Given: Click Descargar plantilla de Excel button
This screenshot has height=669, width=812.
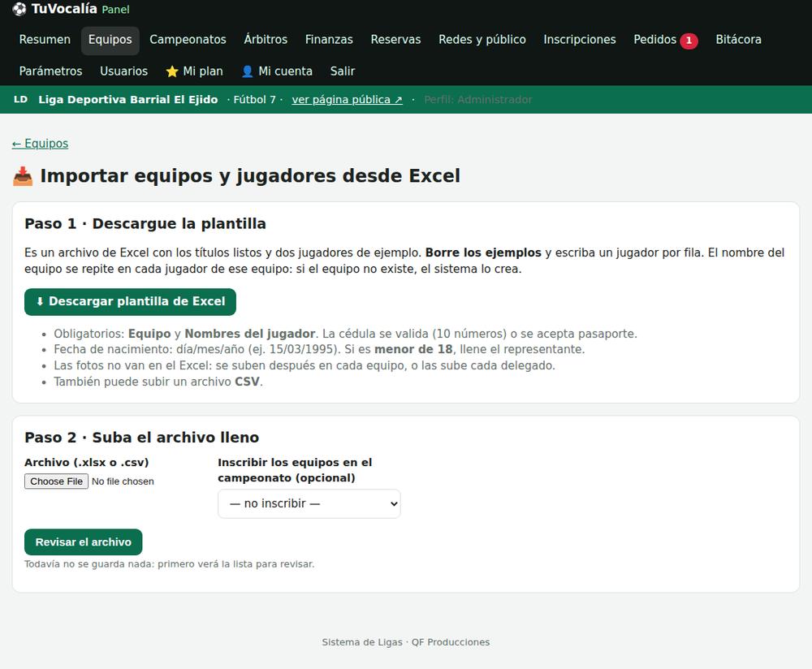Looking at the screenshot, I should [130, 302].
